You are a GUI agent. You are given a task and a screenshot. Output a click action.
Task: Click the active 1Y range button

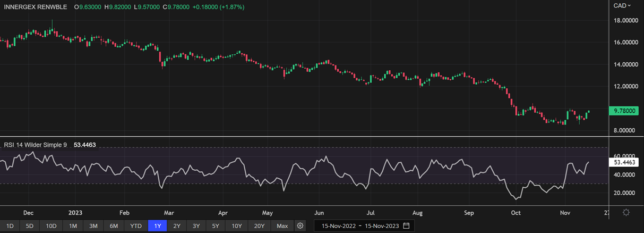tap(158, 226)
